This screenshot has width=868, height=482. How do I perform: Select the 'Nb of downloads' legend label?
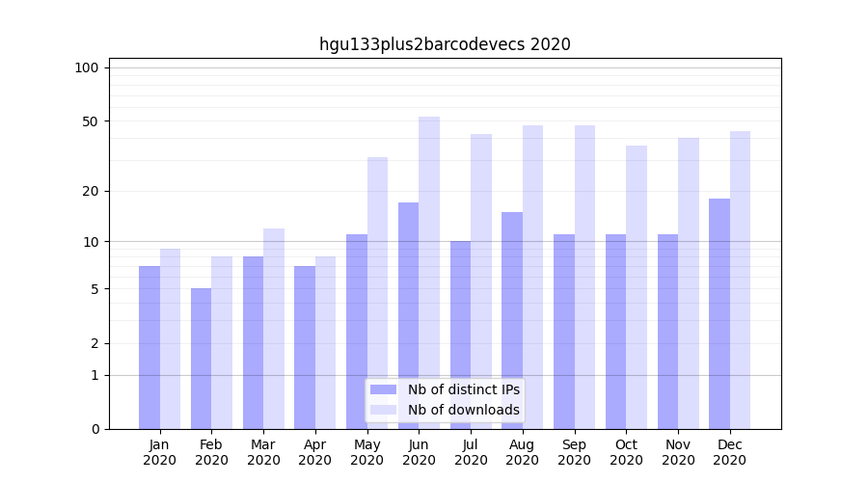pyautogui.click(x=463, y=410)
